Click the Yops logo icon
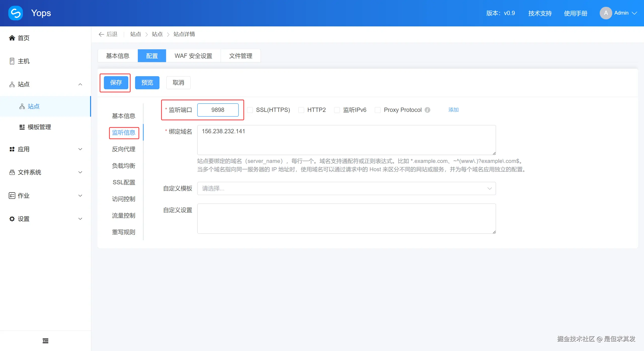 click(x=16, y=13)
